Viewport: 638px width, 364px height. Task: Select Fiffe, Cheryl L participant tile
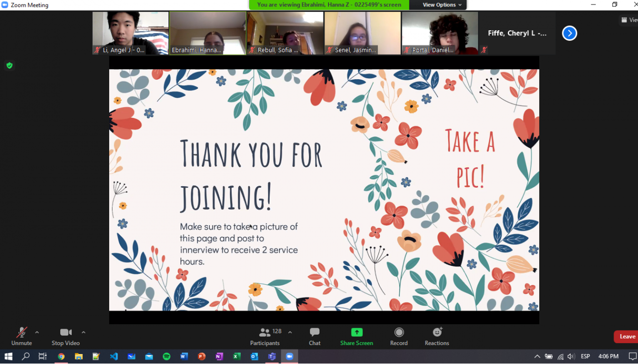click(517, 33)
